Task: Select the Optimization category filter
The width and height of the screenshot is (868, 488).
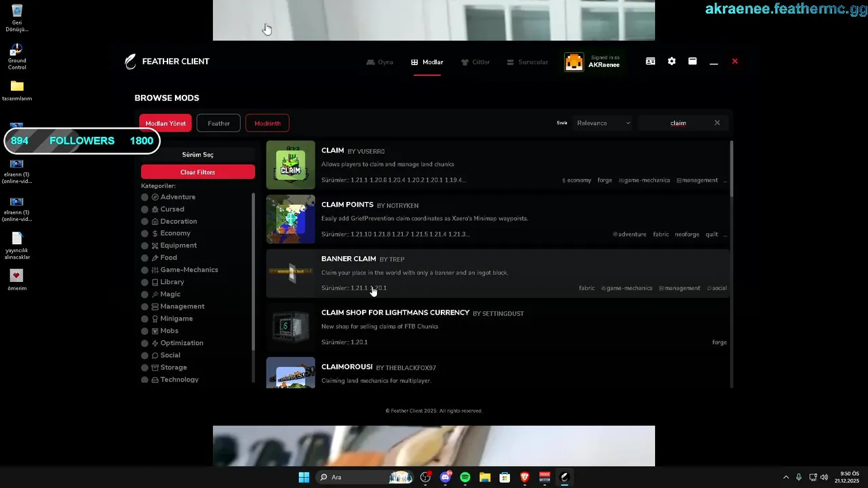Action: (x=173, y=343)
